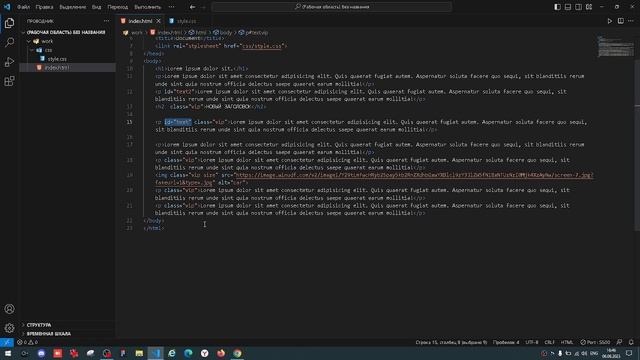Viewport: 640px width, 360px height.
Task: Open the Search view in activity bar
Action: [x=9, y=42]
